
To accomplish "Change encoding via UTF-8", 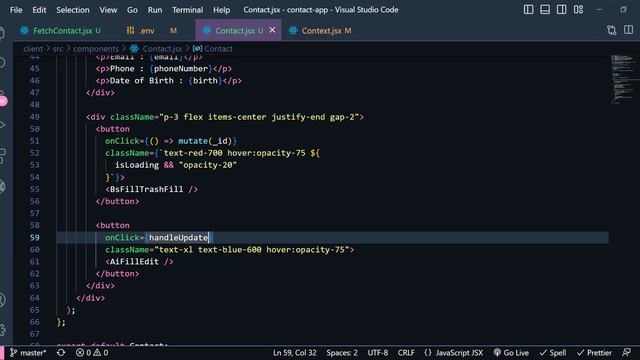I will [378, 353].
